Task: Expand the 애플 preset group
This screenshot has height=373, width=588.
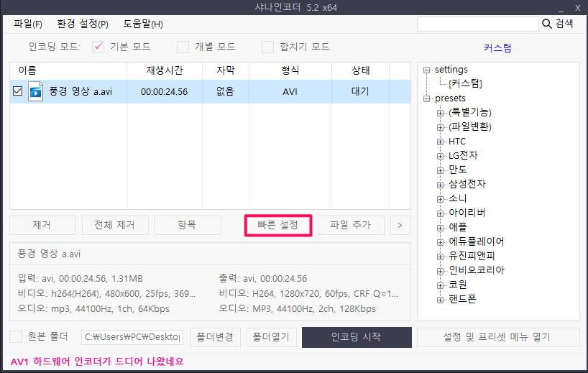Action: pos(440,228)
